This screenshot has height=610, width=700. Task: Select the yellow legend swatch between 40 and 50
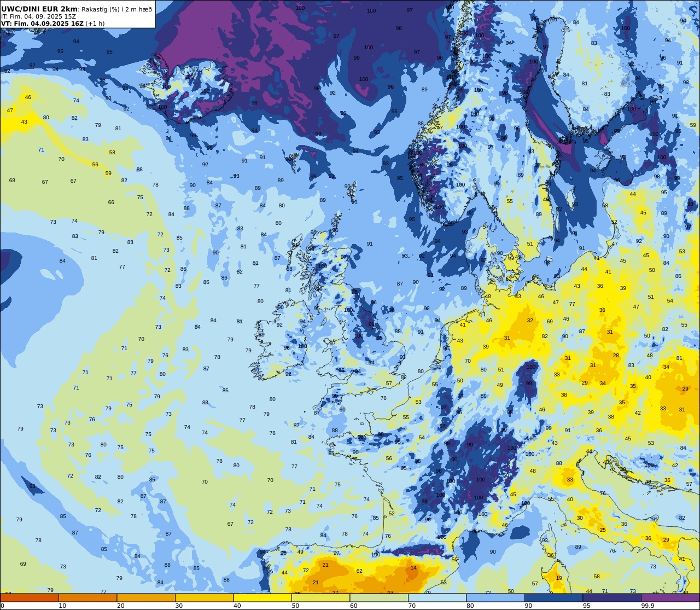(x=262, y=598)
